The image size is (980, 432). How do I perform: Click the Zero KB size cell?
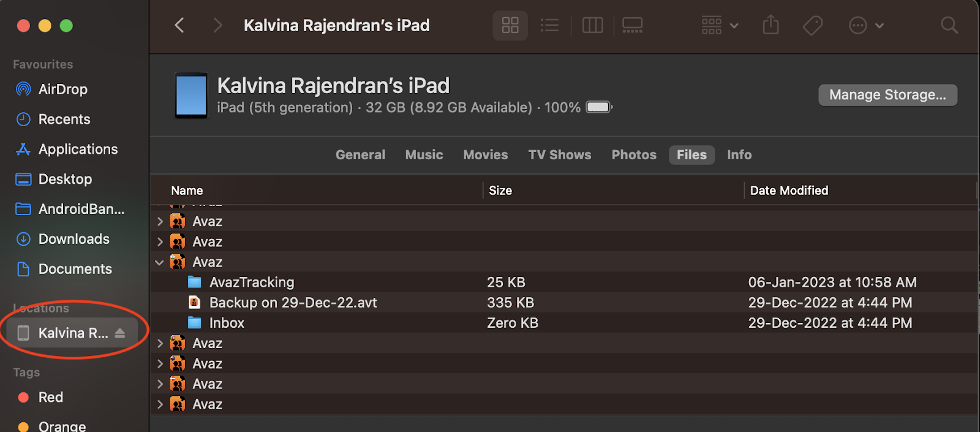[512, 323]
